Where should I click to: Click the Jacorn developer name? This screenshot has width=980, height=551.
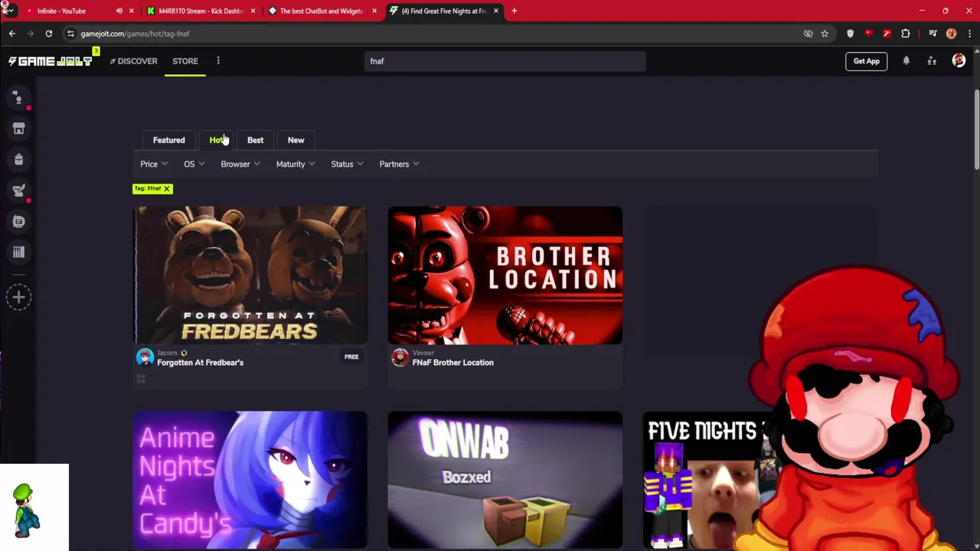(x=167, y=353)
